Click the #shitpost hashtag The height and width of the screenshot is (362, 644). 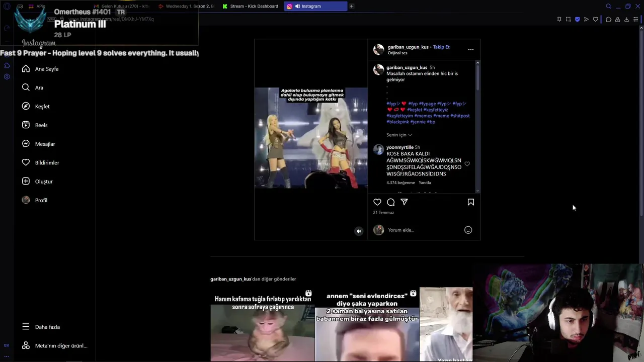[x=460, y=116]
